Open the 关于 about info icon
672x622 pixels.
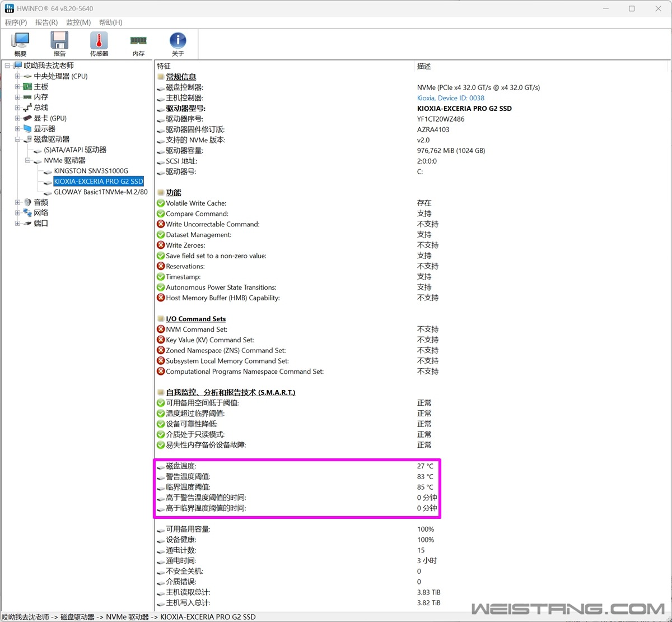(x=178, y=44)
